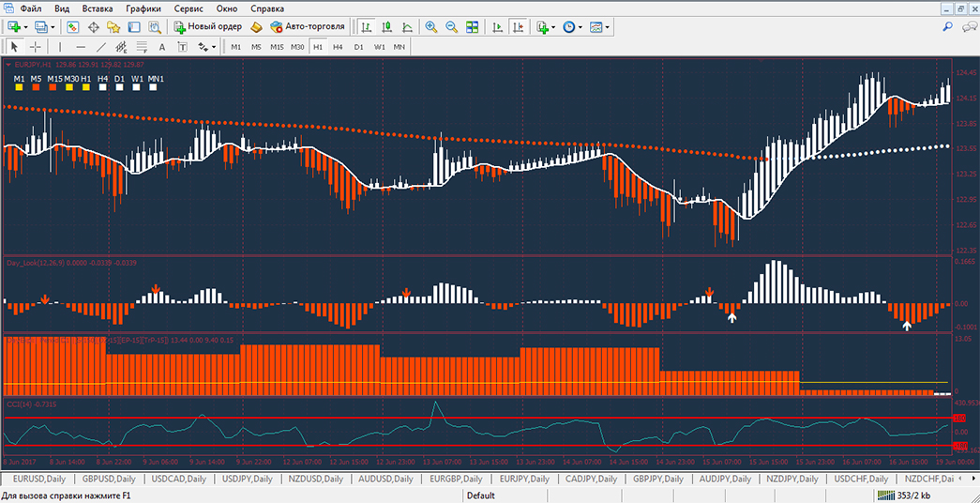The height and width of the screenshot is (503, 980).
Task: Switch chart to candlesticks
Action: click(x=387, y=27)
